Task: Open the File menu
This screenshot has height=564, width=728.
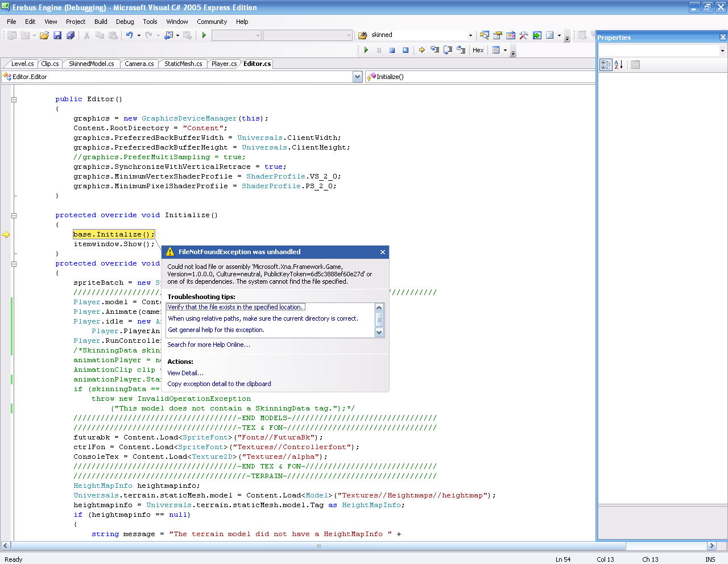Action: [x=11, y=22]
